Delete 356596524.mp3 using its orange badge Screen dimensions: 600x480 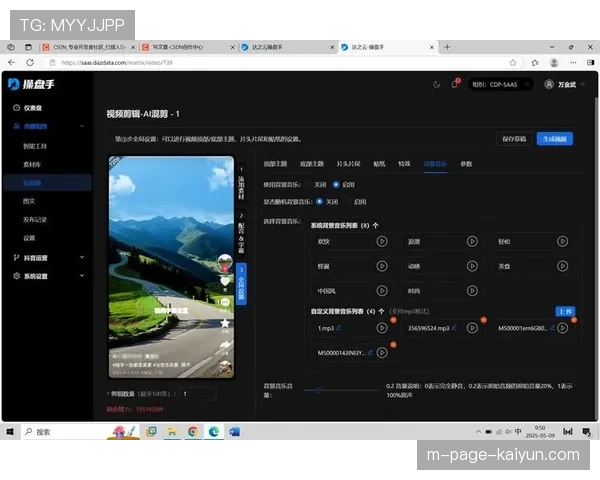tap(484, 320)
